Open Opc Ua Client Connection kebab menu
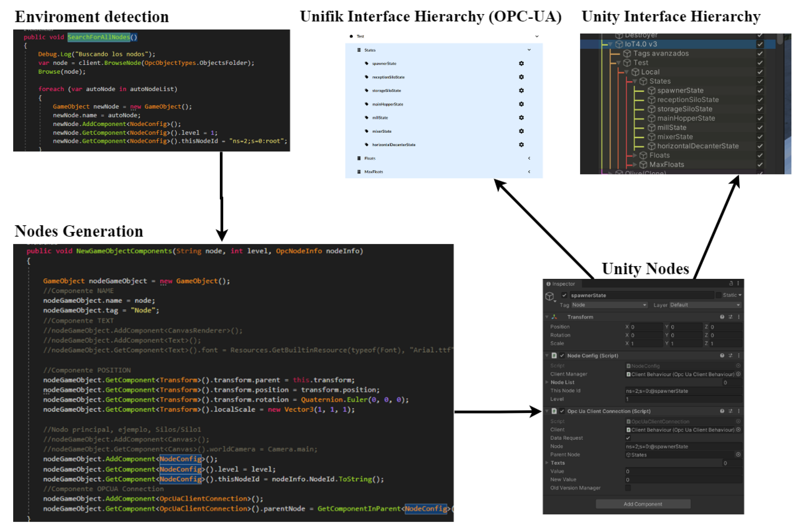 (x=738, y=411)
